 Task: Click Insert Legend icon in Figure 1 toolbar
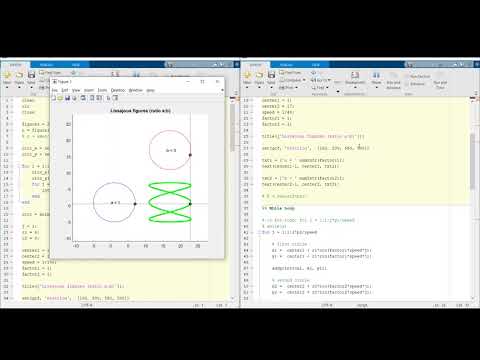tap(99, 98)
